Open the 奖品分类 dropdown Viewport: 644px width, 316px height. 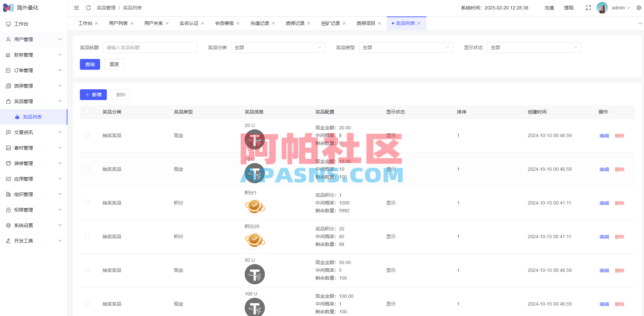tap(278, 47)
